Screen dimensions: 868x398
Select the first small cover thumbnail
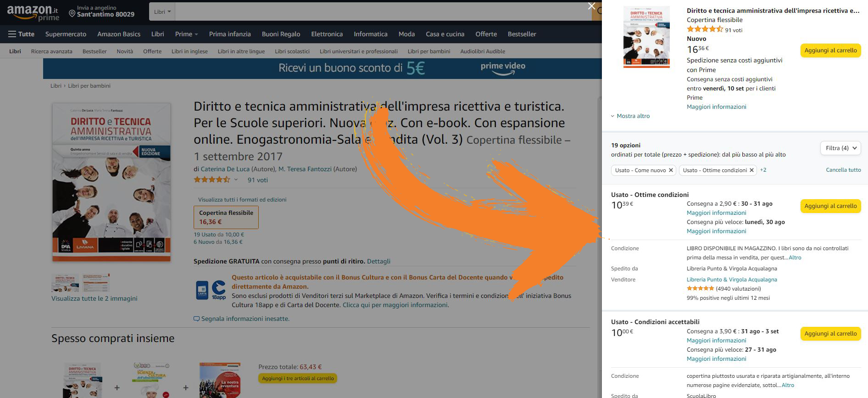point(65,283)
